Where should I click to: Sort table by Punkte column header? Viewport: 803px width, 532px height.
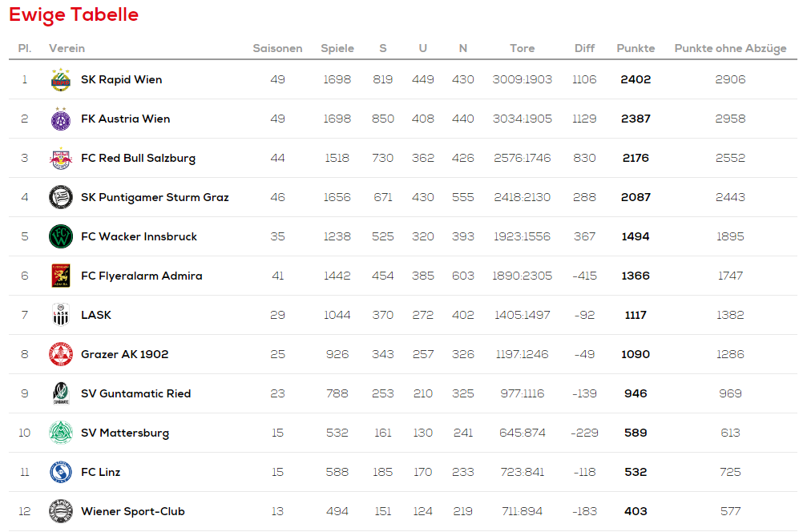[636, 48]
